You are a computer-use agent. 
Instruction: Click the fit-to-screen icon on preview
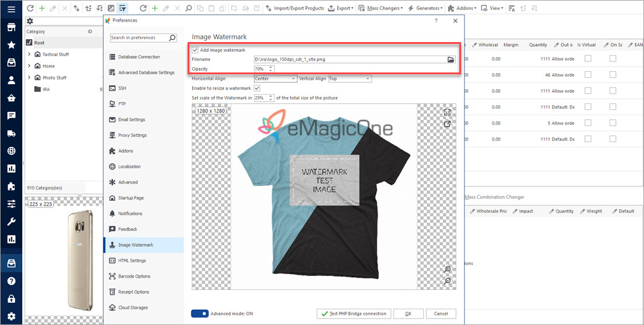coord(447,113)
